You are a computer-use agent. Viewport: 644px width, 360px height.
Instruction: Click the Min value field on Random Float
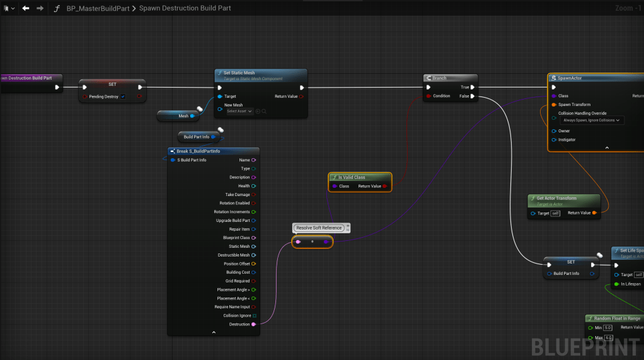pyautogui.click(x=607, y=328)
